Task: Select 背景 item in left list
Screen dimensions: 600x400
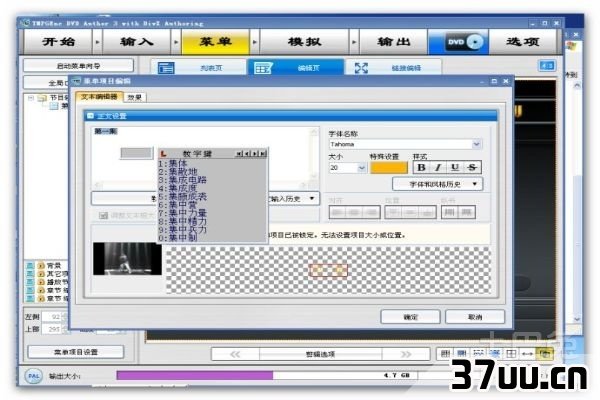Action: pos(54,265)
